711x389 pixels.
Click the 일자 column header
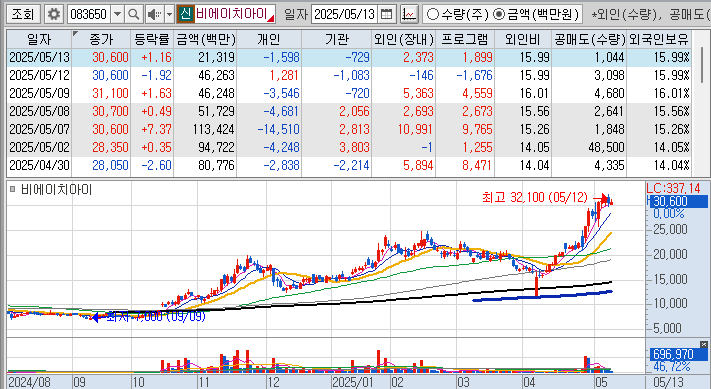coord(39,39)
